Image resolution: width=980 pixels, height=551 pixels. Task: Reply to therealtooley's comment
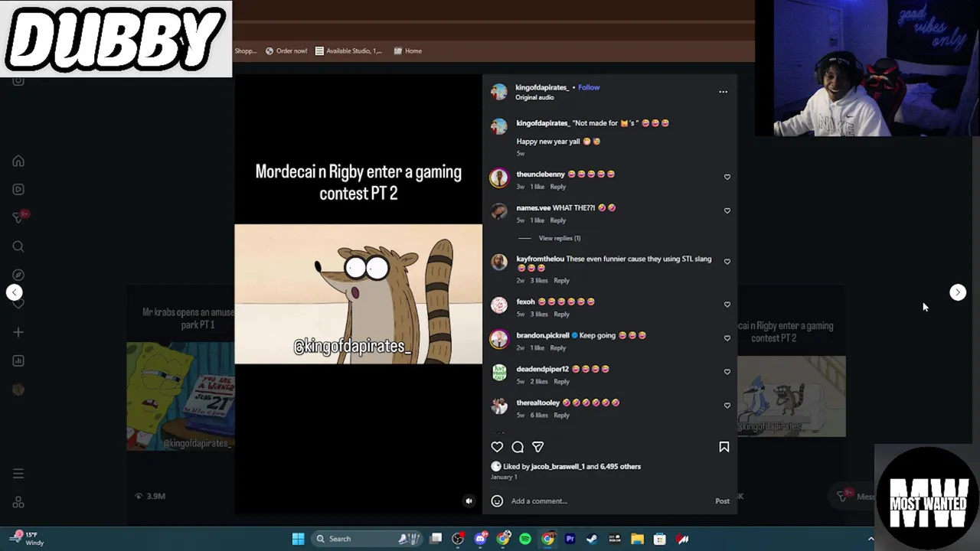pyautogui.click(x=561, y=415)
